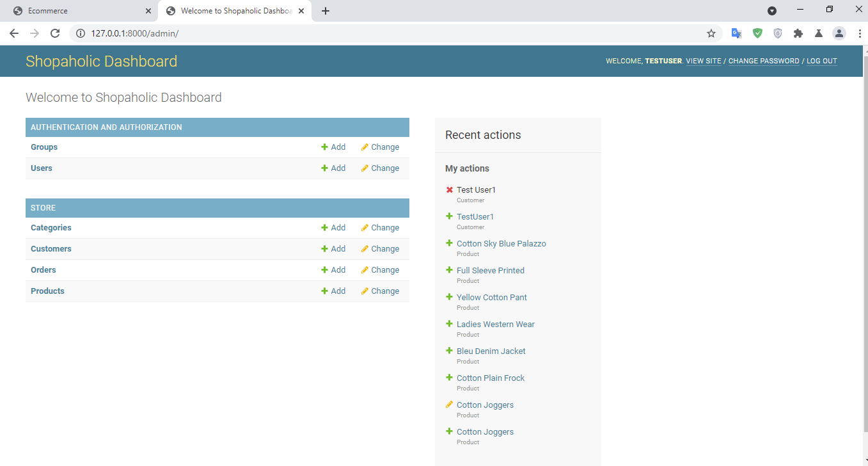Screen dimensions: 868x466
Task: Reload the admin page
Action: (x=55, y=33)
